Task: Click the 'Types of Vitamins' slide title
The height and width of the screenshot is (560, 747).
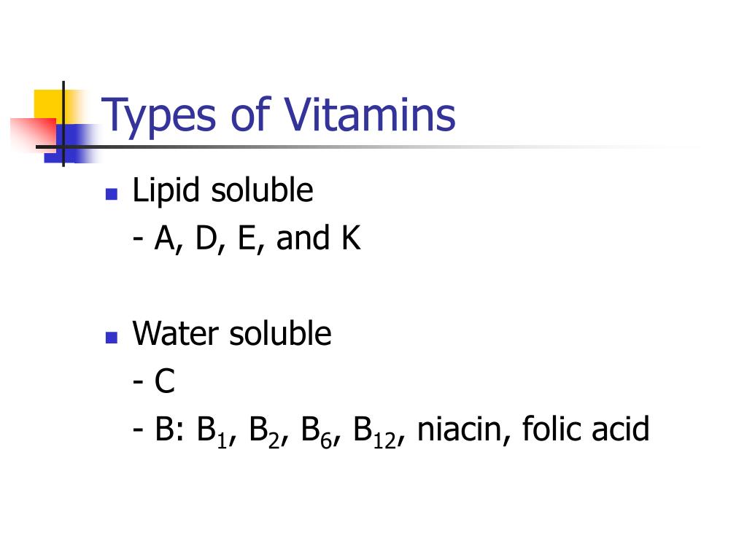Action: coord(278,116)
